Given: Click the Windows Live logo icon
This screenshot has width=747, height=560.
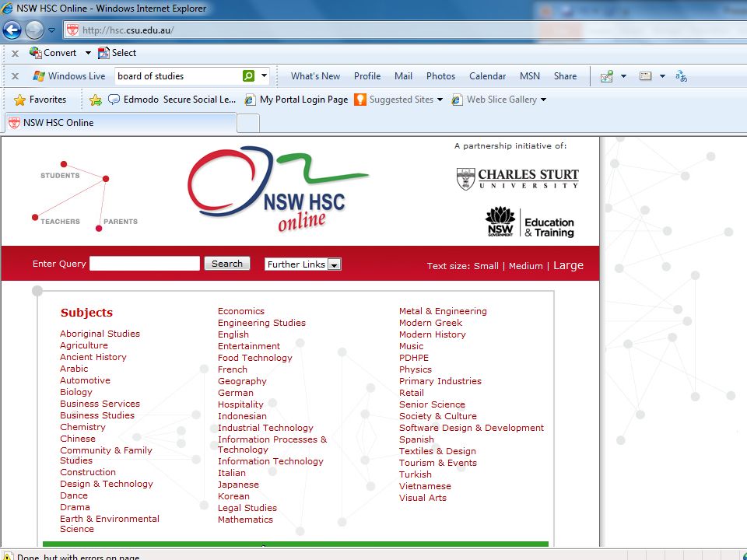Looking at the screenshot, I should (x=39, y=76).
